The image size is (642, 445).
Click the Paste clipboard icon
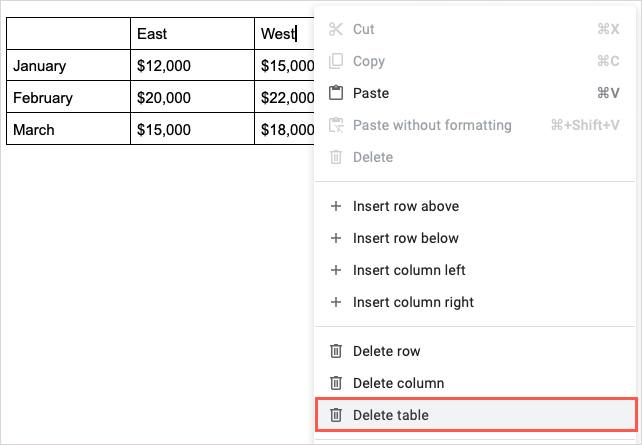click(336, 94)
